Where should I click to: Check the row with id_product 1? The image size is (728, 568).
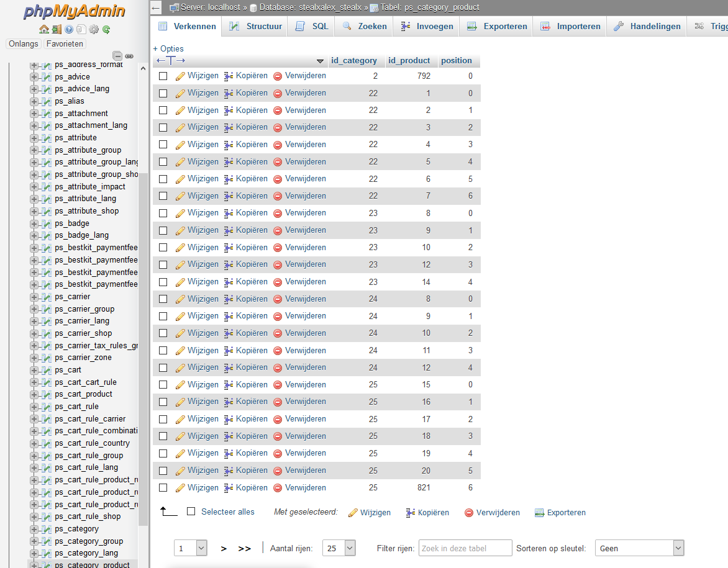pos(163,93)
